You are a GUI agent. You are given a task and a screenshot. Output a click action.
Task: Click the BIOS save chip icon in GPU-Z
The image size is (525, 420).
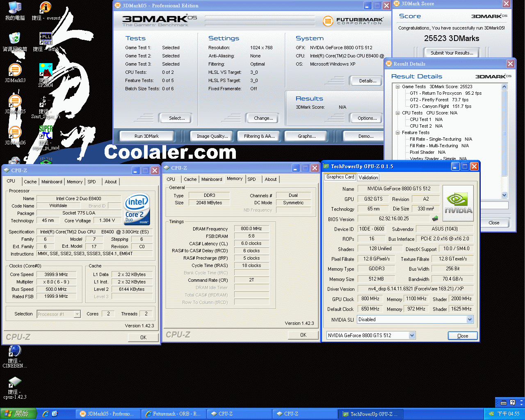[x=435, y=219]
